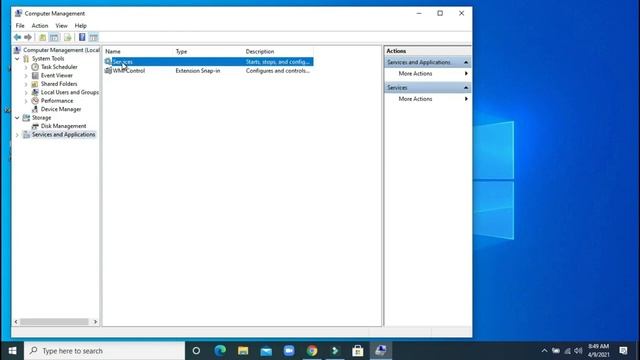Open Zoom from the taskbar

coord(289,351)
